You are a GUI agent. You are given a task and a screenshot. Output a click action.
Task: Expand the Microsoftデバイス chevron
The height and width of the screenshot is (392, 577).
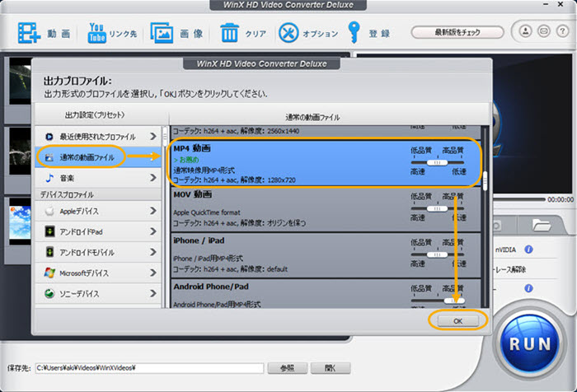coord(153,273)
